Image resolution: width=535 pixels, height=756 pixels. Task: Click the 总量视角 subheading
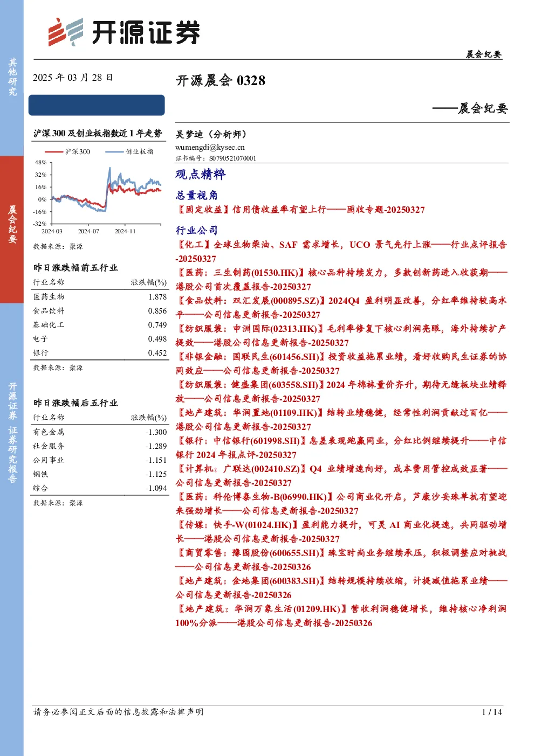click(x=196, y=195)
